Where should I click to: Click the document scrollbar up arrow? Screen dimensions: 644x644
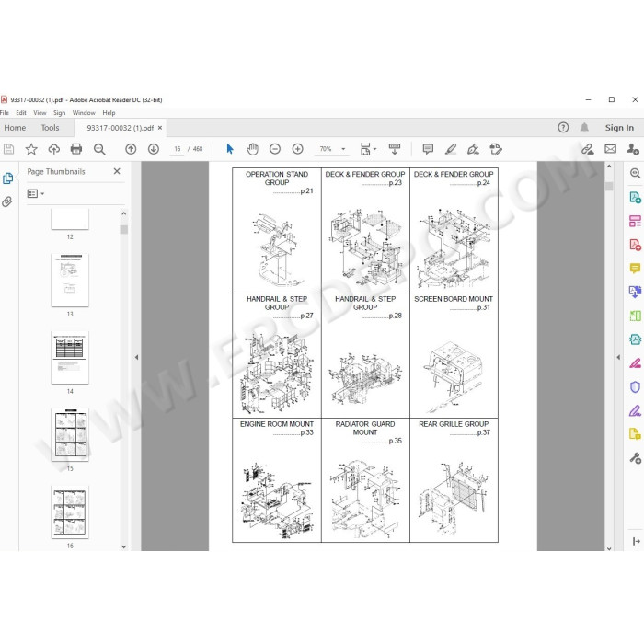[x=609, y=167]
